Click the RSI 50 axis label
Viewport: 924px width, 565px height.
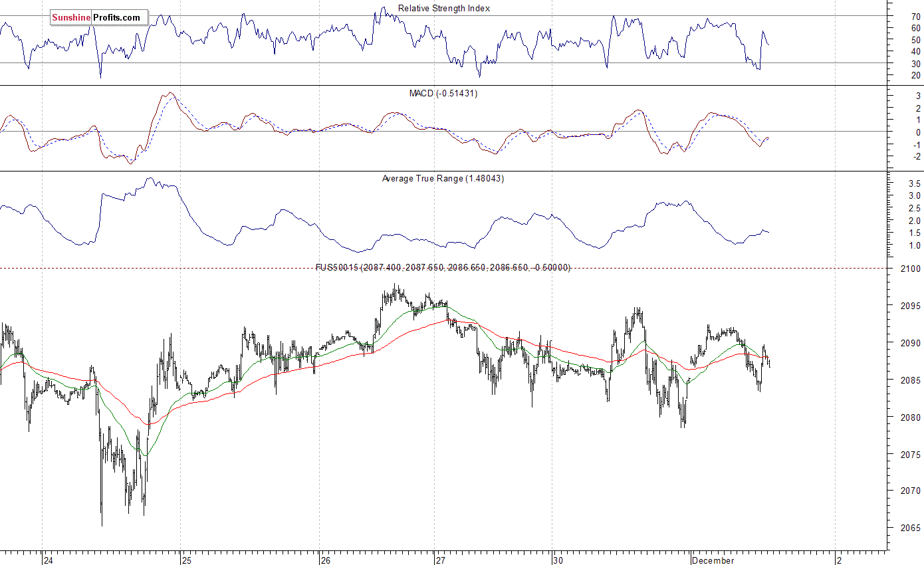[916, 39]
